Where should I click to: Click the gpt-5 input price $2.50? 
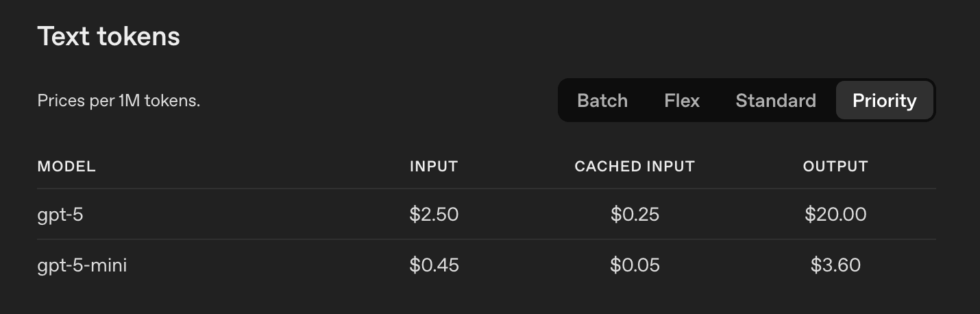pos(434,215)
